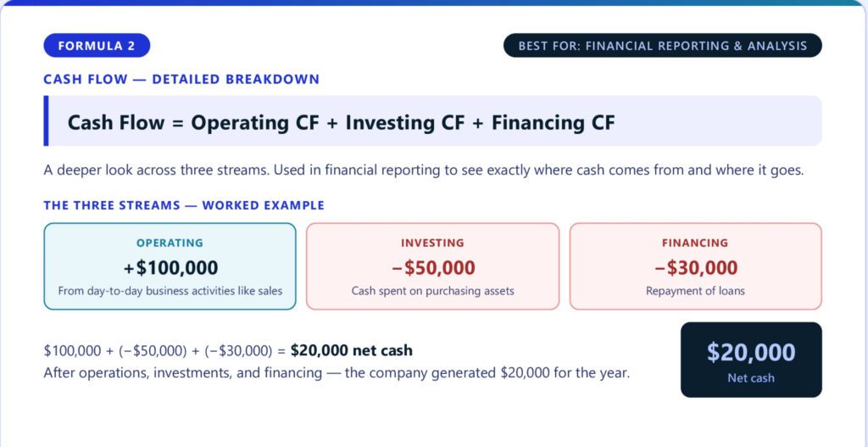
Task: Click the Best For: Financial Reporting & Analysis badge
Action: click(662, 46)
